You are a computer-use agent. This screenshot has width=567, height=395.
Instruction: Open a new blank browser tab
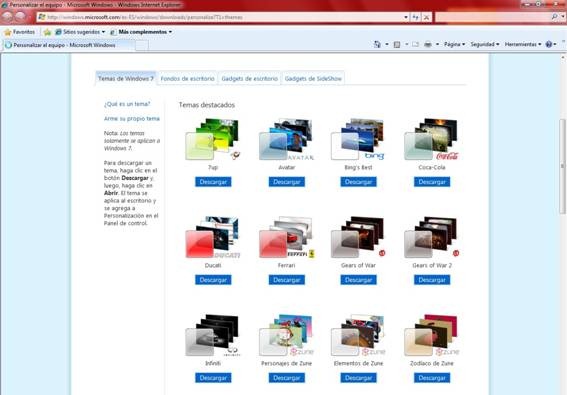click(142, 45)
